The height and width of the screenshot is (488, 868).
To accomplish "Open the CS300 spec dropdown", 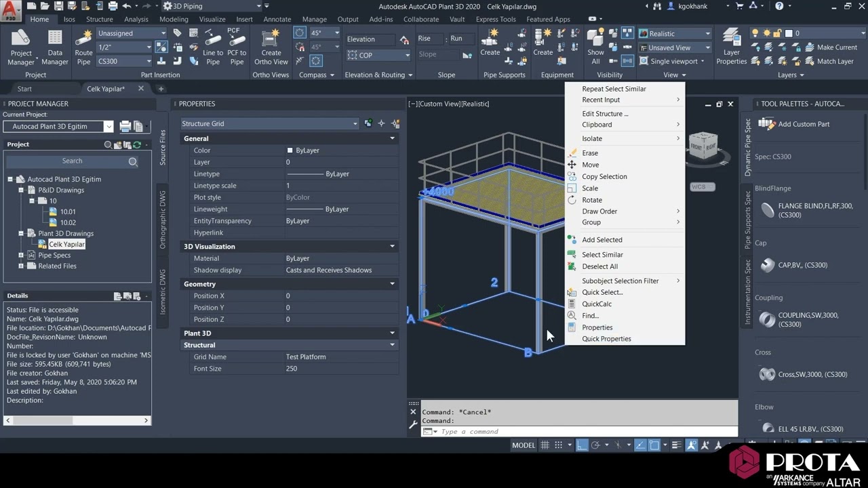I will point(125,61).
